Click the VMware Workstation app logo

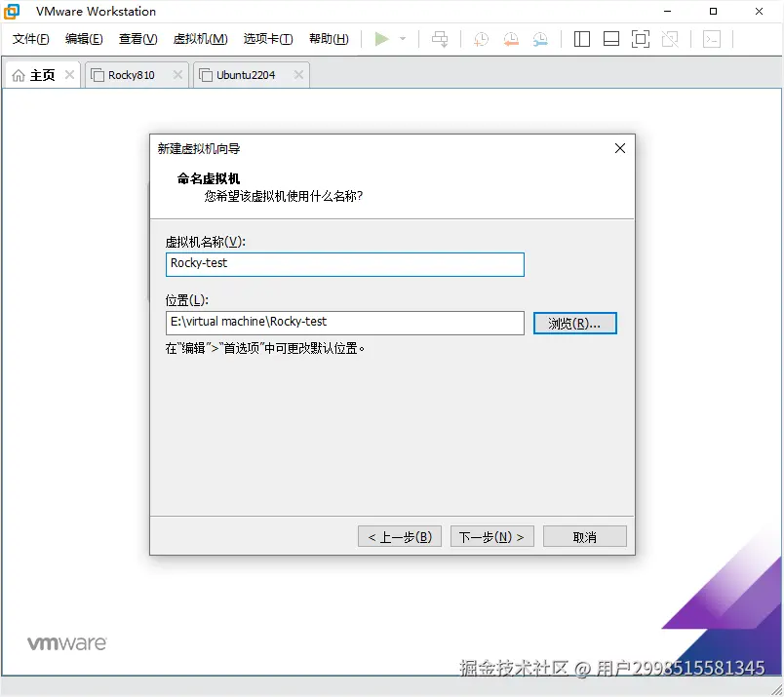click(12, 11)
